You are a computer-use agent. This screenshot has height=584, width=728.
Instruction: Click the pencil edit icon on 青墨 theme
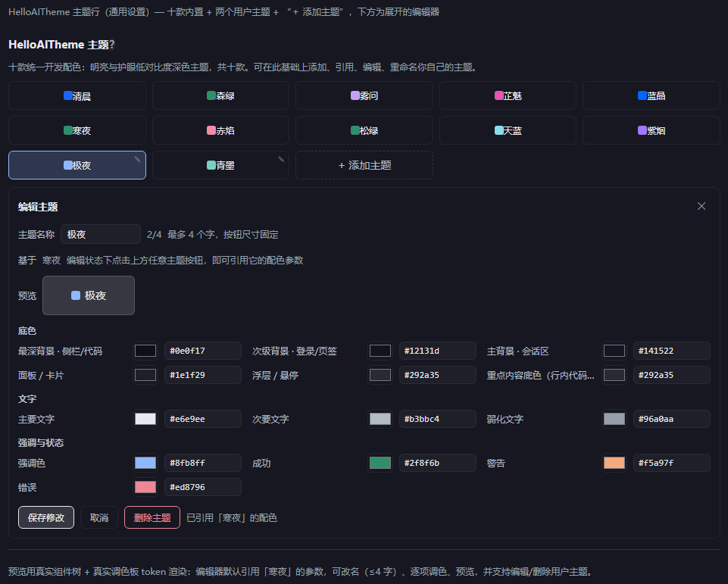point(281,159)
